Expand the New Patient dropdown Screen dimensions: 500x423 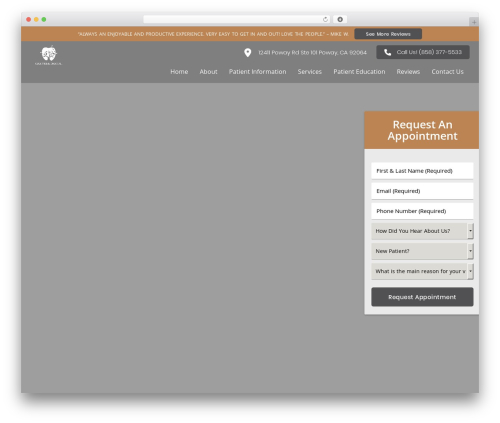point(422,251)
